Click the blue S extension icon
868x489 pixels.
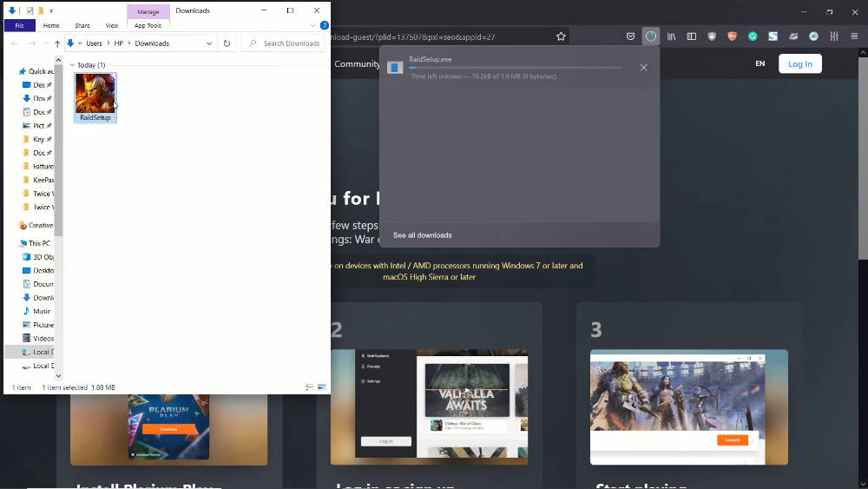pos(773,36)
